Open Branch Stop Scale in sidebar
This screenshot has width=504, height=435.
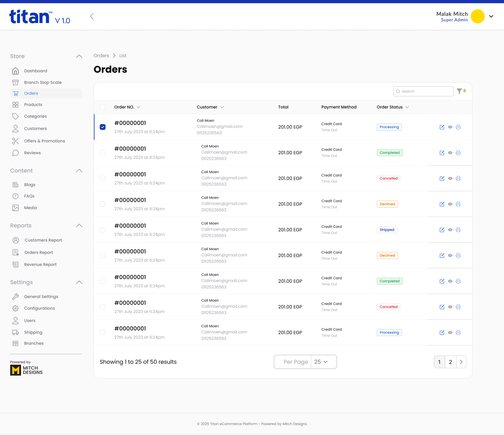click(x=43, y=83)
